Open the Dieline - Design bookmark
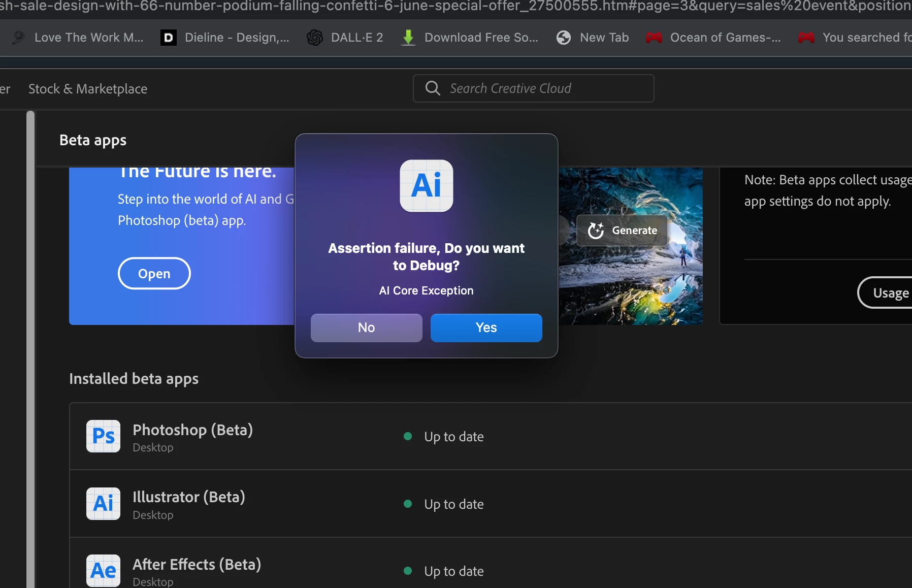 [225, 38]
